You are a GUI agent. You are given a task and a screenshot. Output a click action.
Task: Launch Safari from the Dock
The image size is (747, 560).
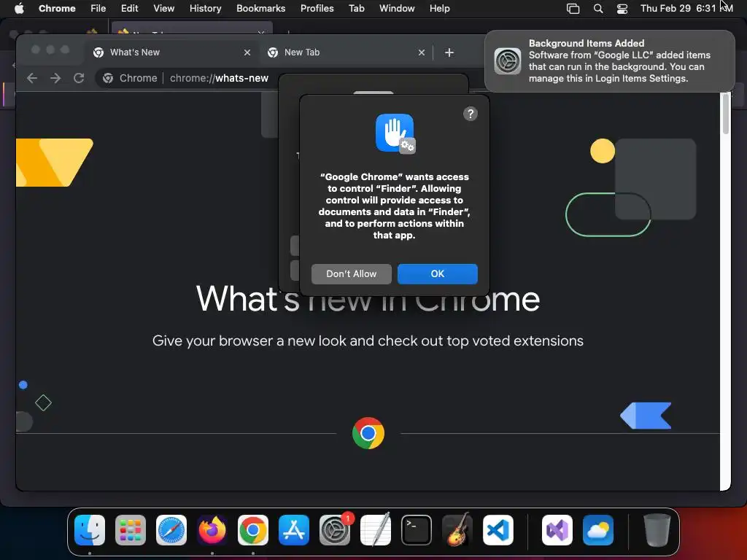171,530
